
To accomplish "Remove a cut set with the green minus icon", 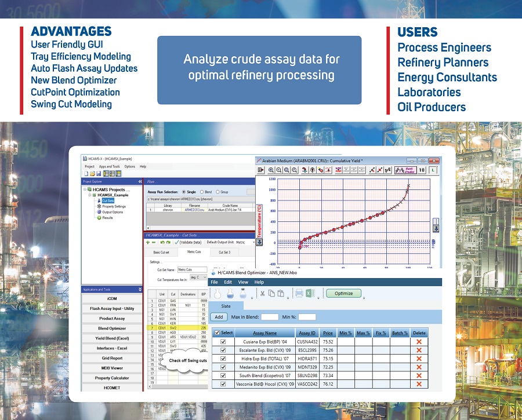I will point(154,242).
